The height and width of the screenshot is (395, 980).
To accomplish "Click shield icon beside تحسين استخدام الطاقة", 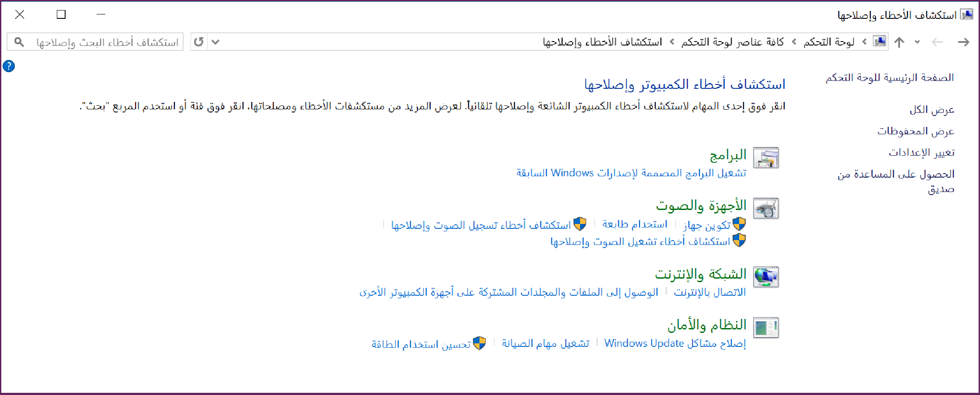I will [480, 343].
